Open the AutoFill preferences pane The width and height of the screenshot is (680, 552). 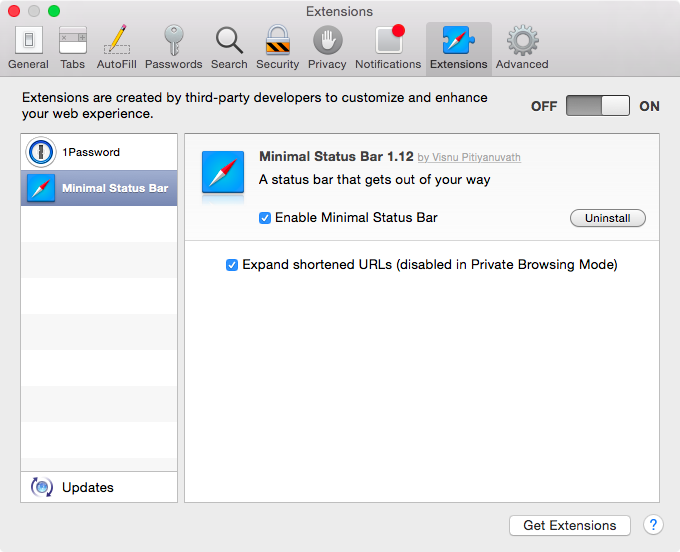(x=116, y=48)
